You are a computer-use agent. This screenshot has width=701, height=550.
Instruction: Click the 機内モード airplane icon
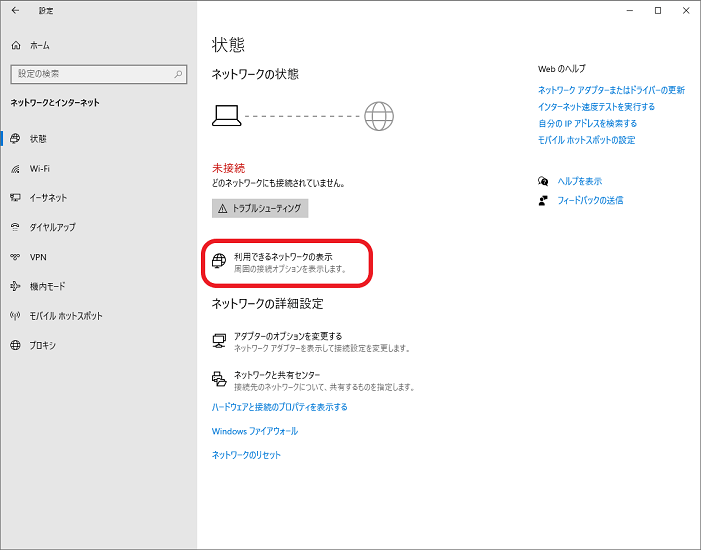pos(16,286)
